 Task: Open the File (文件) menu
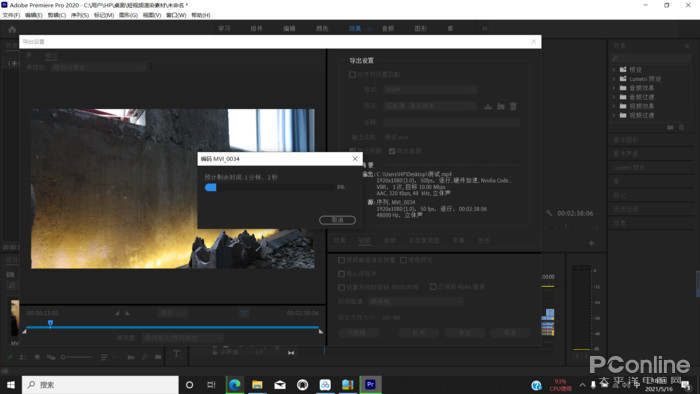click(11, 15)
